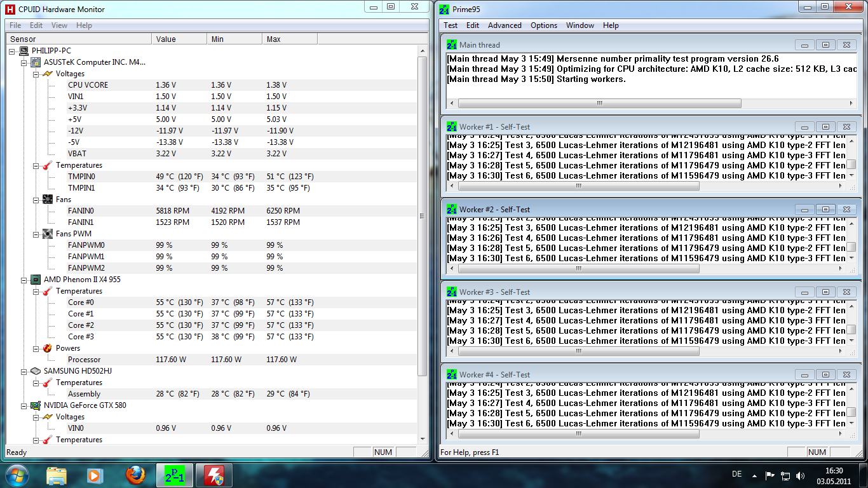
Task: Collapse the Powers section
Action: (x=36, y=348)
